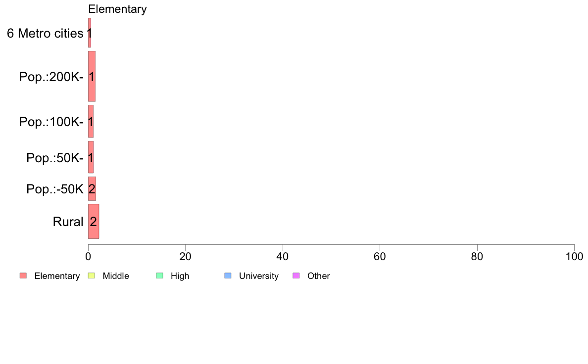Click the University legend color swatch

coord(228,276)
